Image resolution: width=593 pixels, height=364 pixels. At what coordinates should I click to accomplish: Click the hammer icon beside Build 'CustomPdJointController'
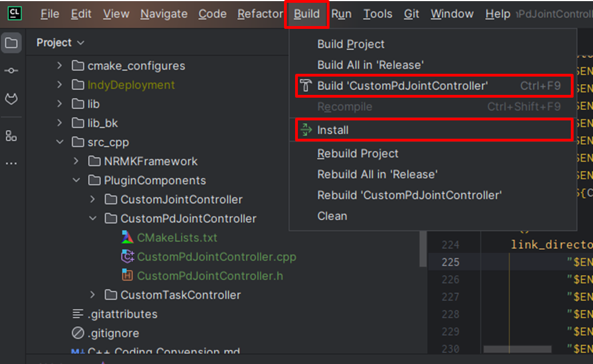pyautogui.click(x=306, y=86)
